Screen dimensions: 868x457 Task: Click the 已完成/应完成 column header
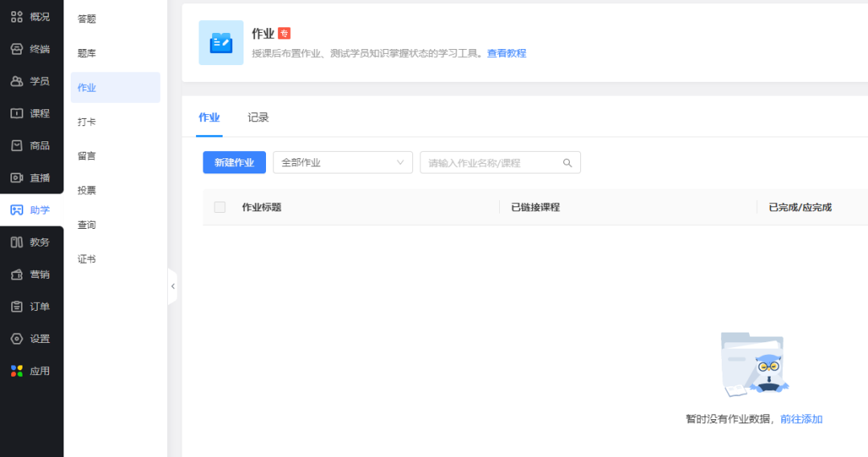pos(800,207)
